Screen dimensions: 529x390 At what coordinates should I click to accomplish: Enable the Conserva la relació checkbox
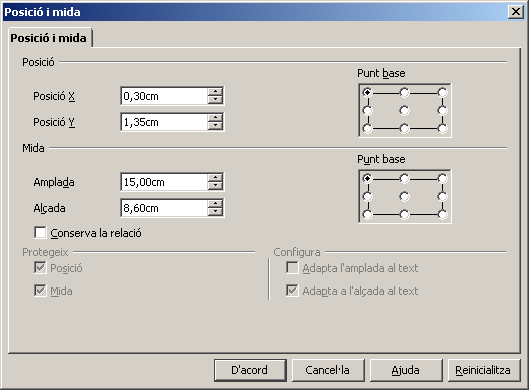pos(40,232)
